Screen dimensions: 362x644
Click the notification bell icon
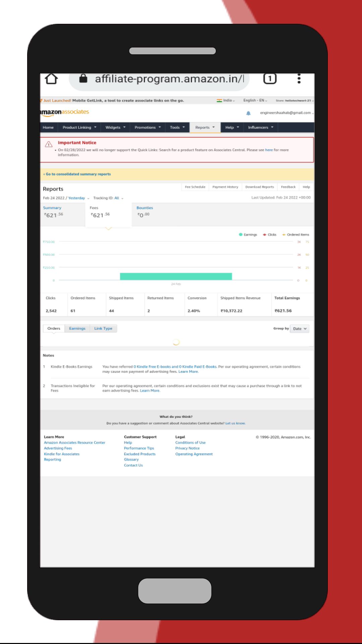coord(248,113)
